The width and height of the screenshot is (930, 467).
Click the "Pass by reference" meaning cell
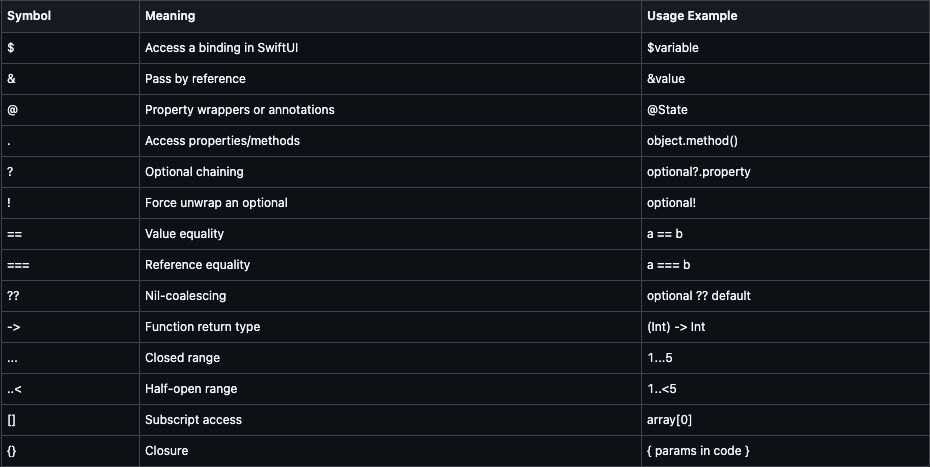(x=390, y=79)
